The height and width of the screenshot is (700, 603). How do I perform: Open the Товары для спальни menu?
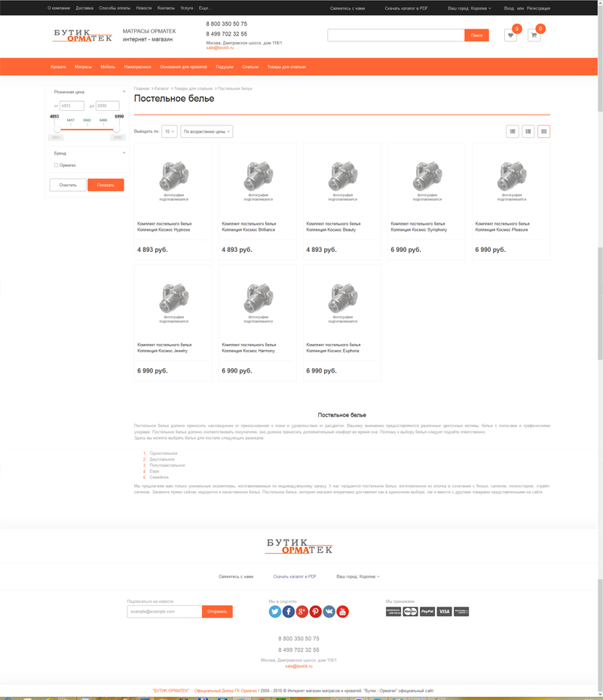click(x=286, y=67)
